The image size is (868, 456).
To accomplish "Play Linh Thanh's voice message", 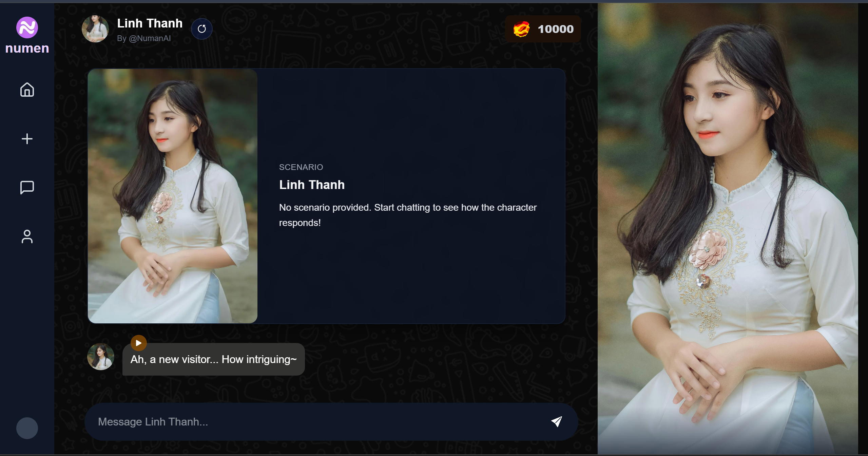I will (x=138, y=343).
